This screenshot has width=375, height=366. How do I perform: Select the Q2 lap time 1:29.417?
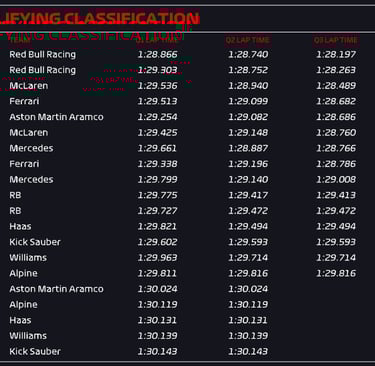(248, 195)
